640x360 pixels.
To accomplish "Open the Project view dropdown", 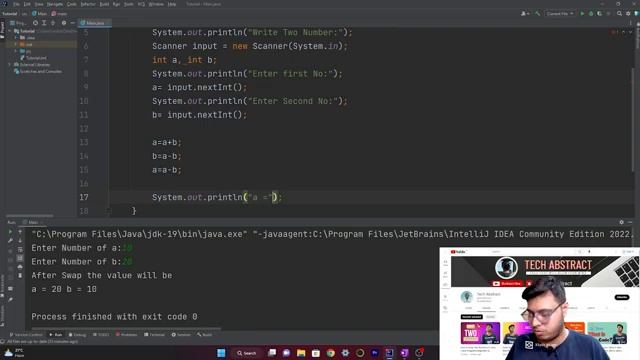I will [x=18, y=23].
